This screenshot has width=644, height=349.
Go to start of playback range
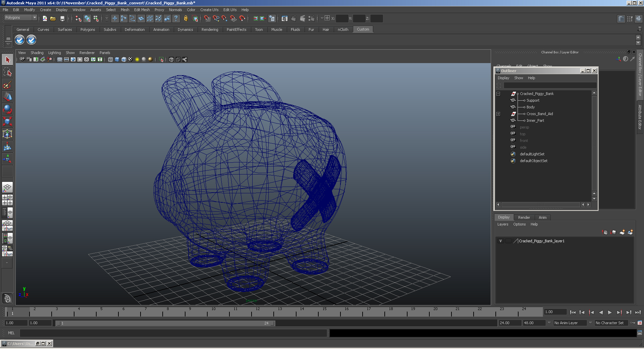pos(573,312)
